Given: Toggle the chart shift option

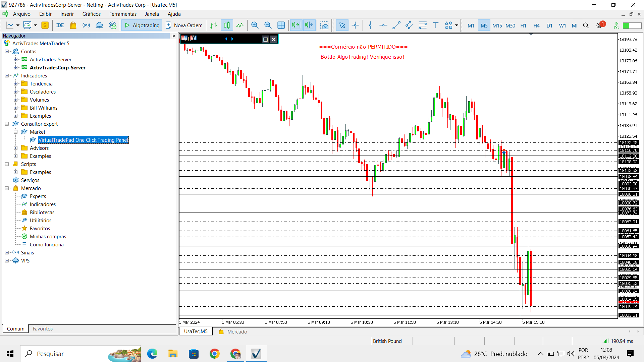Looking at the screenshot, I should point(309,25).
